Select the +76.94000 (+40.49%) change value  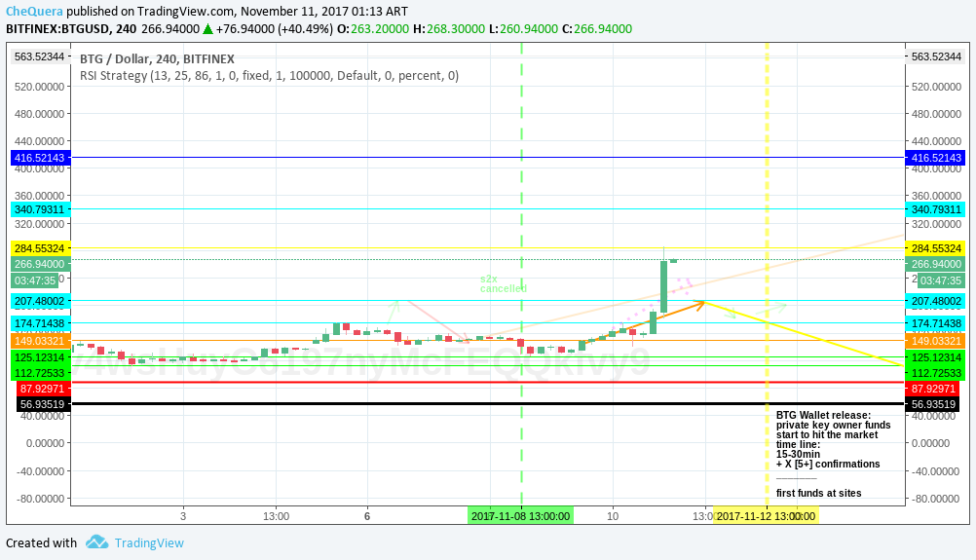[275, 28]
